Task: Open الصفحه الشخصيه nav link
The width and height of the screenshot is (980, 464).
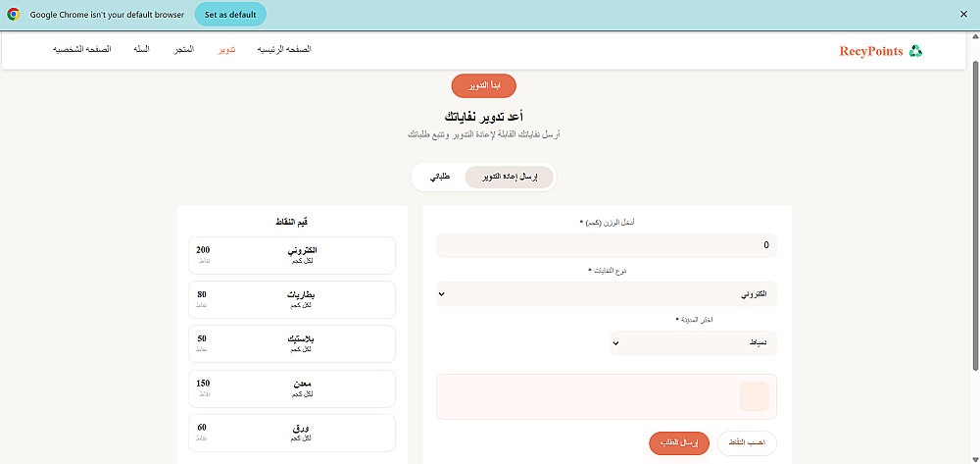Action: pos(82,49)
